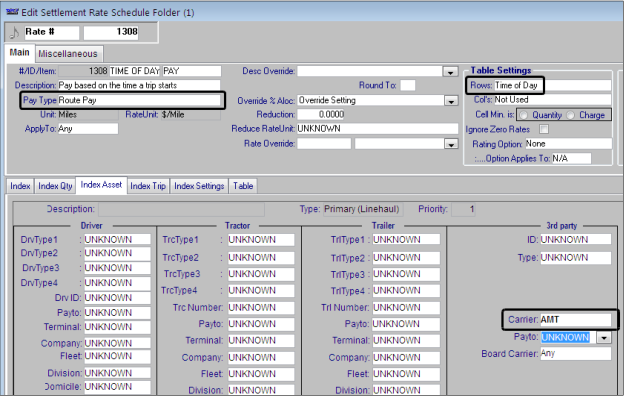625x396 pixels.
Task: Click the Type field Primary (Linehaul)
Action: [362, 209]
